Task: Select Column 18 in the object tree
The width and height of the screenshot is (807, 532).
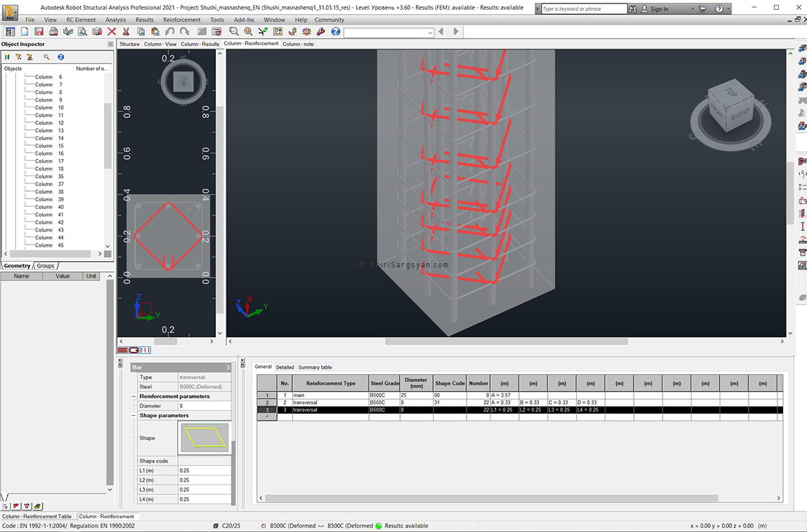Action: pyautogui.click(x=49, y=169)
